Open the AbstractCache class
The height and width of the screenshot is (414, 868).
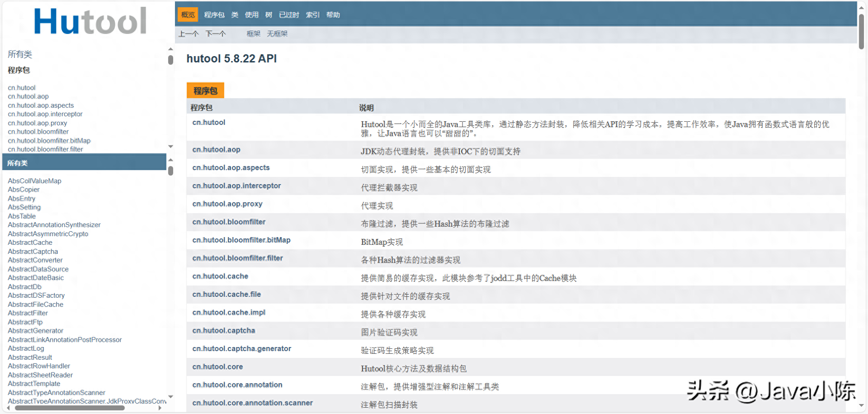point(30,243)
